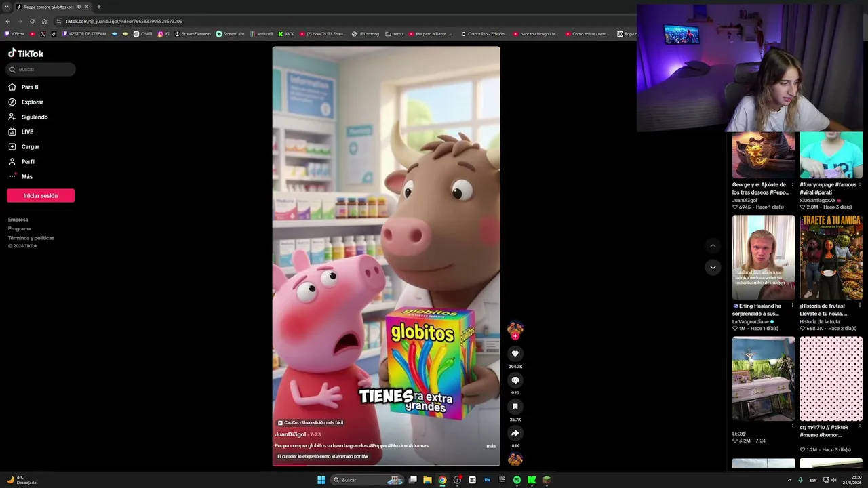Viewport: 868px width, 488px height.
Task: Open the pink polka-dot video thumbnail
Action: click(831, 379)
